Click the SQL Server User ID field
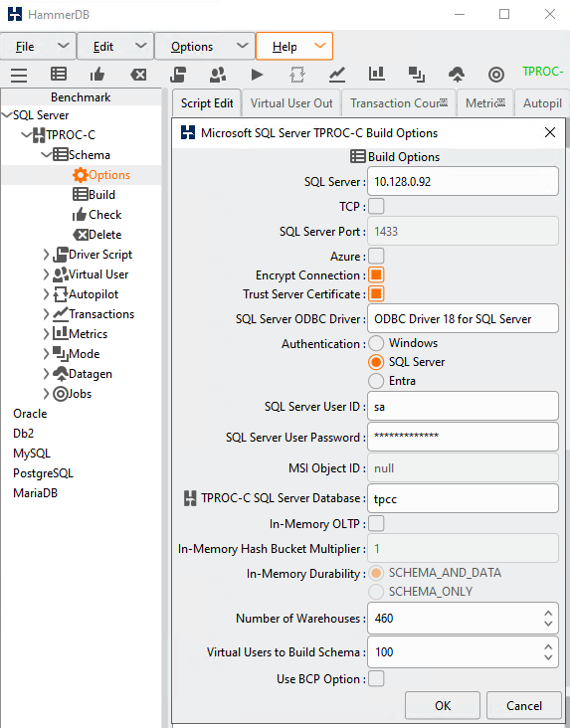This screenshot has width=570, height=728. (463, 406)
